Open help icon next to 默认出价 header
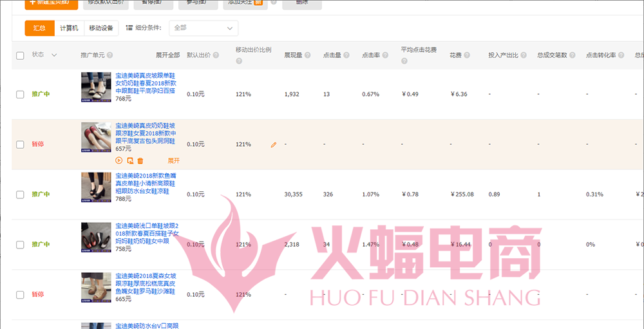Screen dimensions: 644x329 pos(216,55)
